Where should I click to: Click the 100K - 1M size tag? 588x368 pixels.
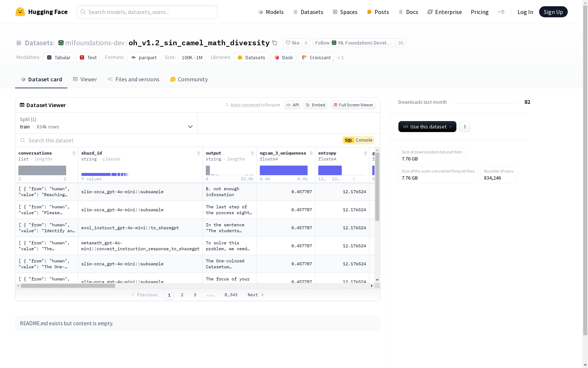[x=192, y=57]
